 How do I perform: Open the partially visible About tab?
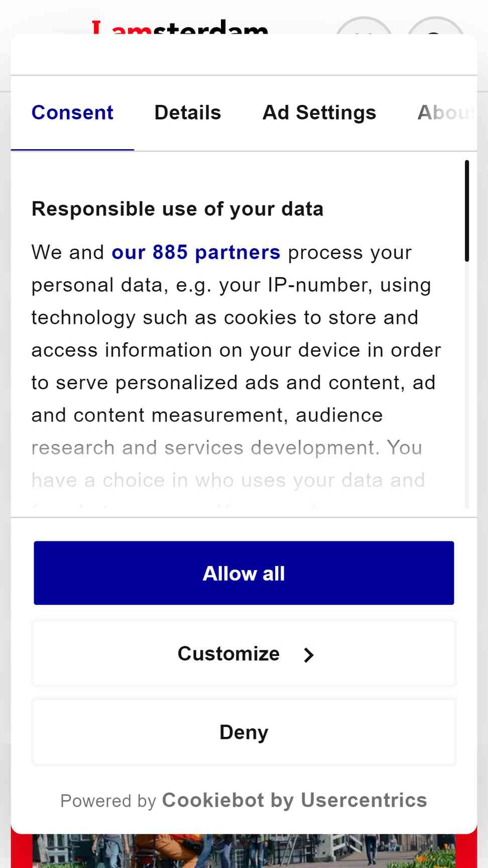coord(446,113)
